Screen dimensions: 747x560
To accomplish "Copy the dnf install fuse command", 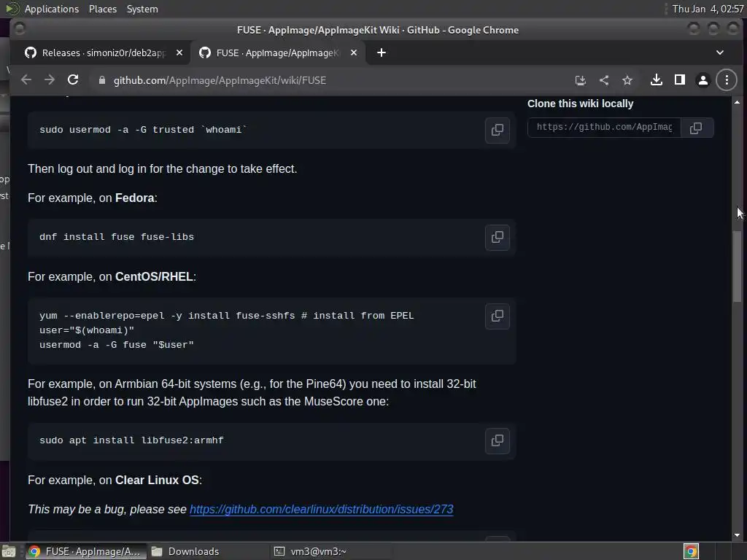I will pyautogui.click(x=498, y=237).
